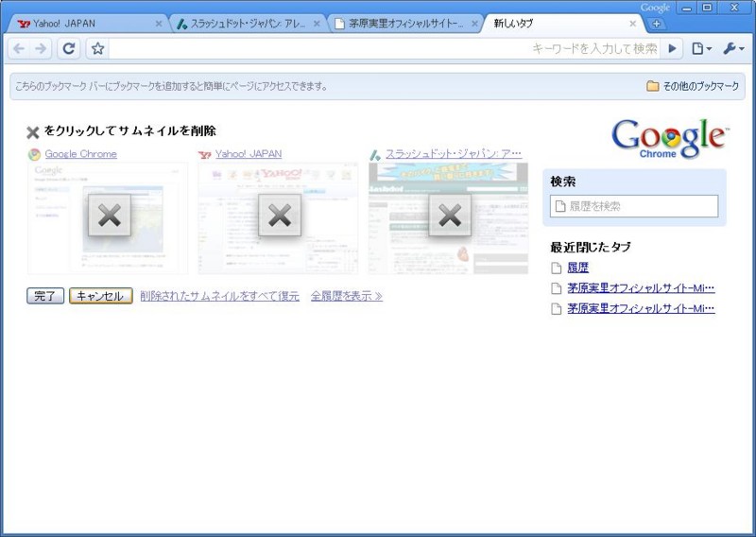Click the Go arrow beside the address bar
756x537 pixels.
pos(672,48)
